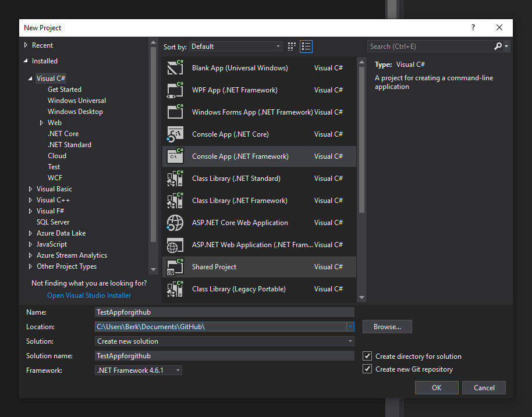Click template list scrollbar down arrow
532x417 pixels.
click(x=361, y=297)
